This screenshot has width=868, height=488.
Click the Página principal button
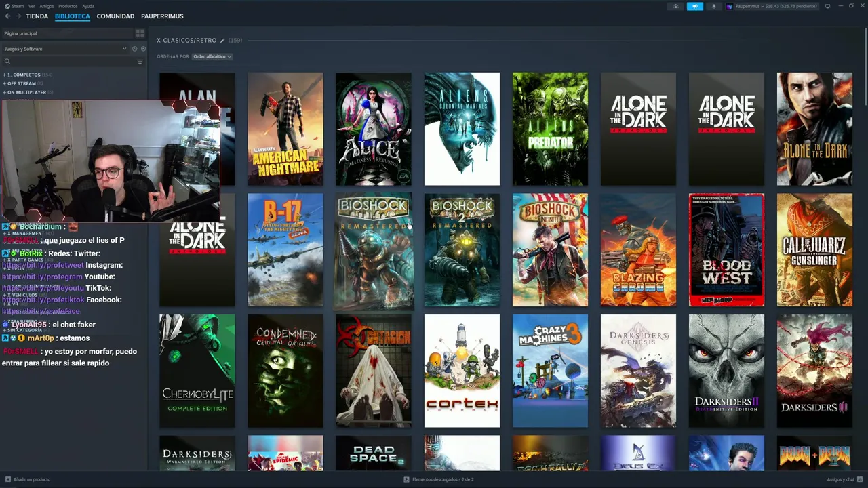click(67, 33)
